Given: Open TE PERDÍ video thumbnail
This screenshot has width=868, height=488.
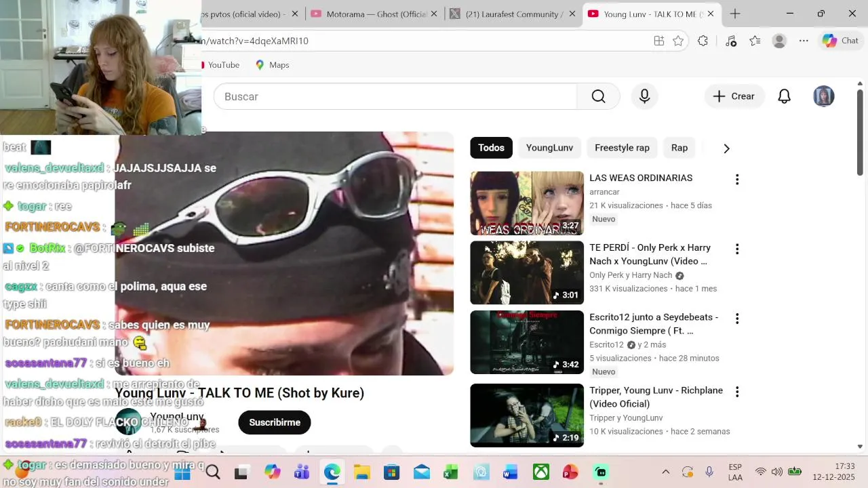Looking at the screenshot, I should (x=527, y=272).
